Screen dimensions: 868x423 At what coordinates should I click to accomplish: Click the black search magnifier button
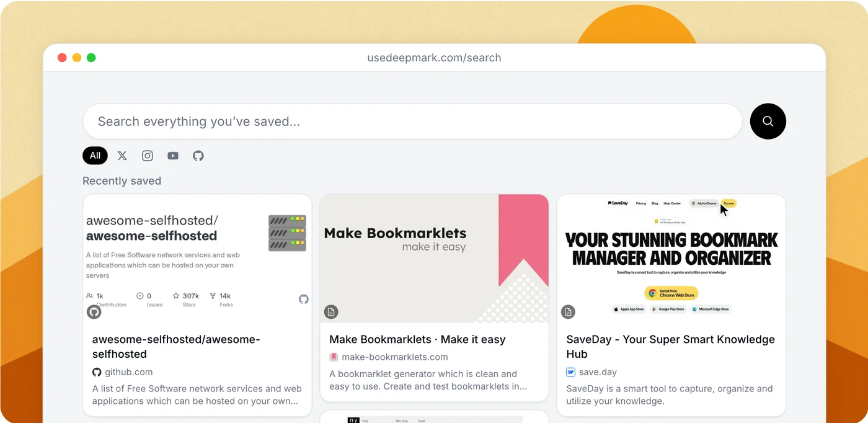768,121
